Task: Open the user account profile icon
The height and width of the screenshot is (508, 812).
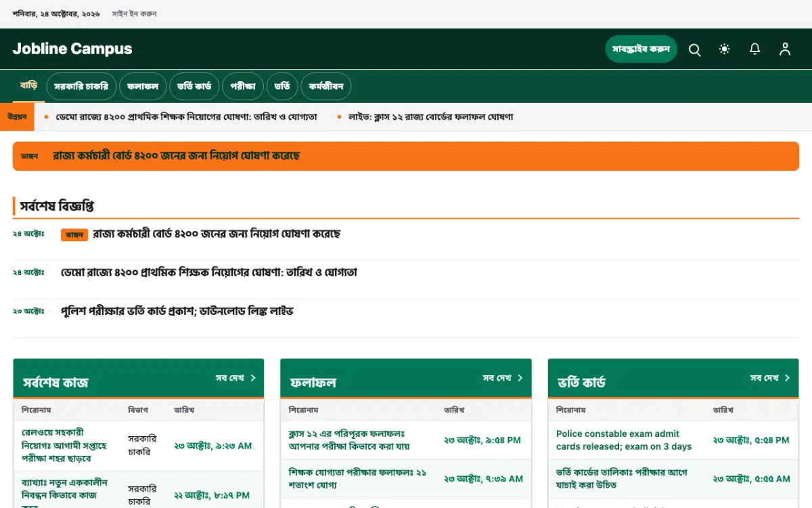Action: point(785,49)
